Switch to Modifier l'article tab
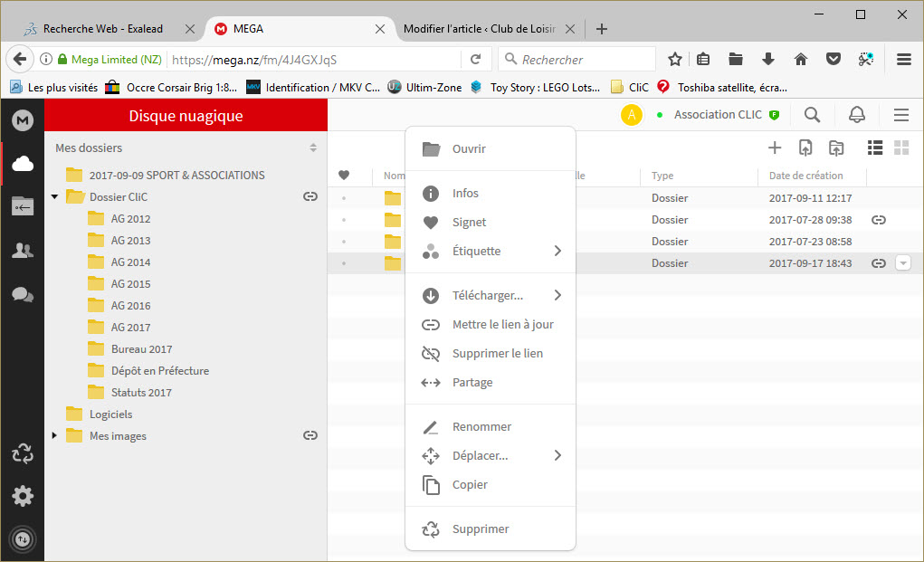This screenshot has height=562, width=924. click(479, 29)
